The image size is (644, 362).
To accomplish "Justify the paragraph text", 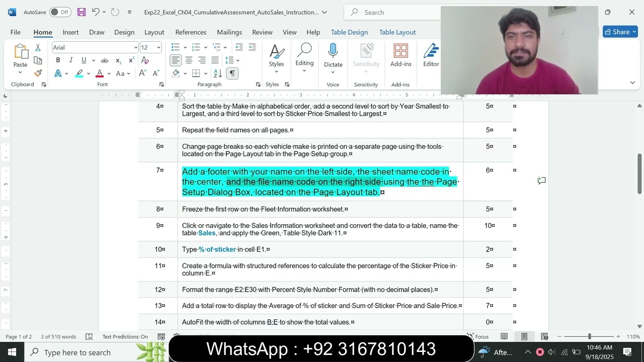I will tap(215, 60).
